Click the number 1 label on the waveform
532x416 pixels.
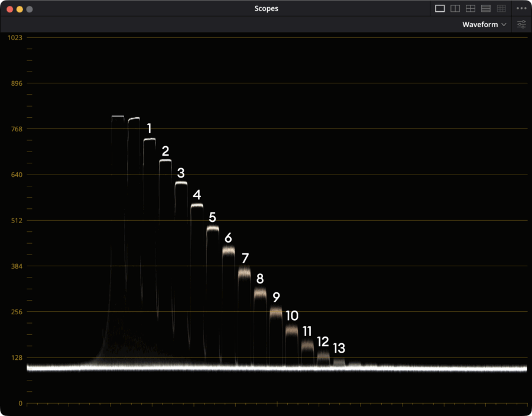[x=148, y=128]
